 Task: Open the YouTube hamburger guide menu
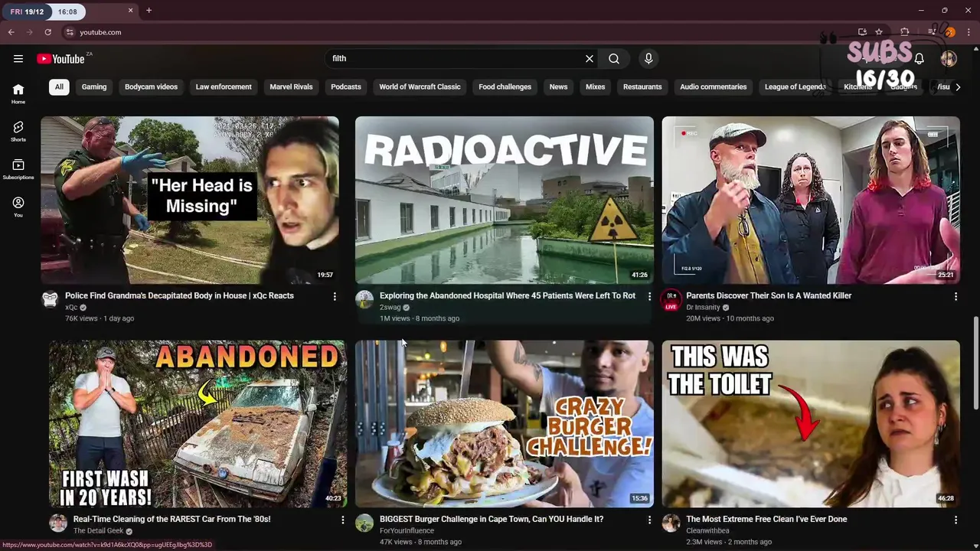[18, 59]
